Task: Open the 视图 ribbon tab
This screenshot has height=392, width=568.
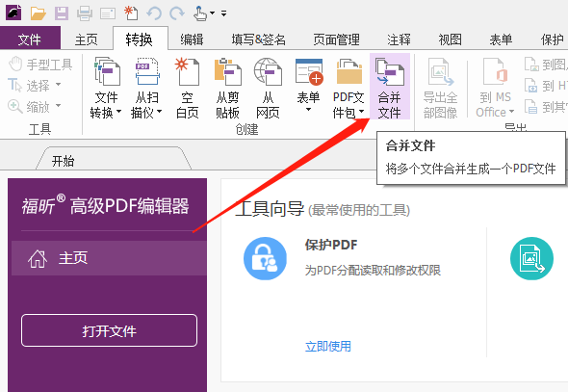Action: click(451, 39)
